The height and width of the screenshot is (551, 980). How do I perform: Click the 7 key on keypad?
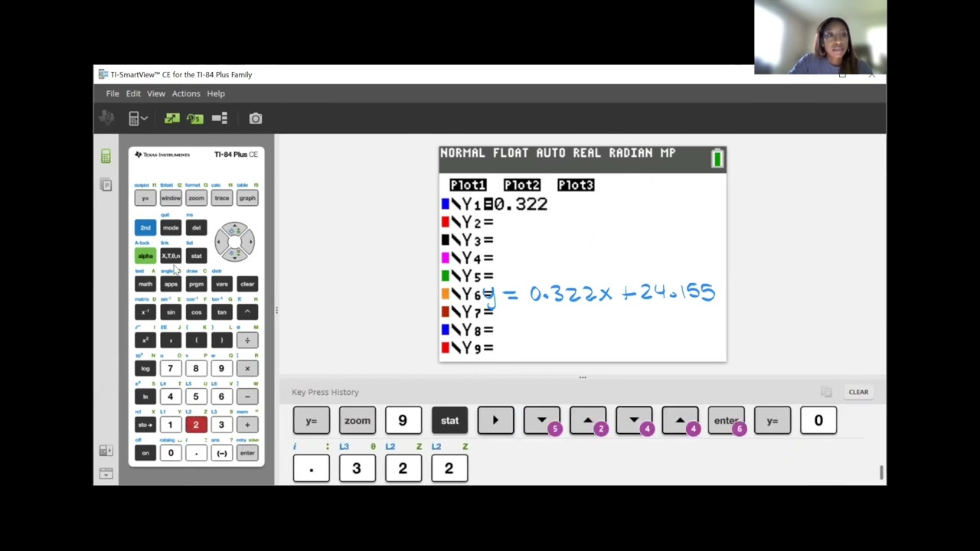coord(171,369)
